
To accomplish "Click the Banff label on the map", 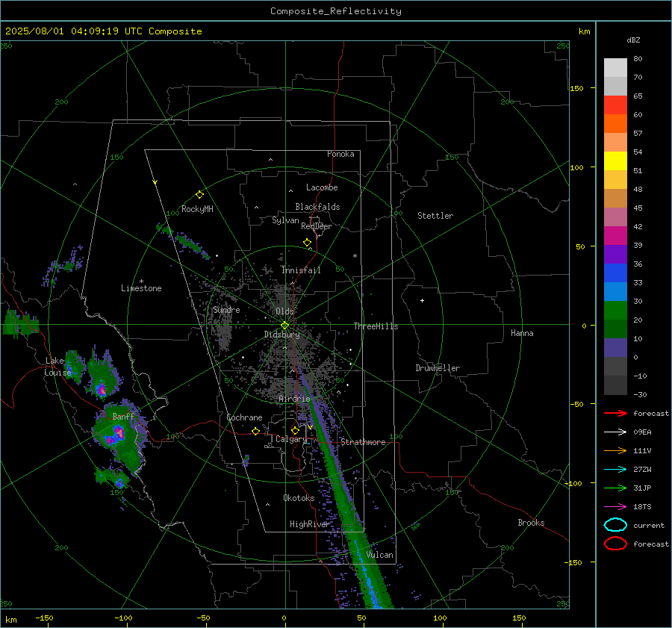I will (x=123, y=417).
